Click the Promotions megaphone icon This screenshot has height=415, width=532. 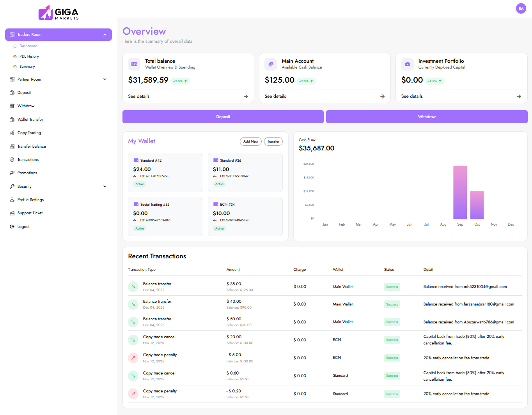tap(12, 173)
